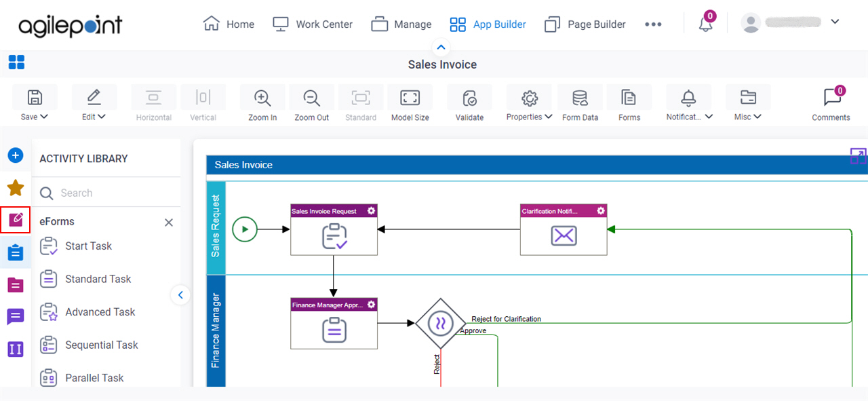
Task: Click the Sales Request swimlane label
Action: pos(216,227)
